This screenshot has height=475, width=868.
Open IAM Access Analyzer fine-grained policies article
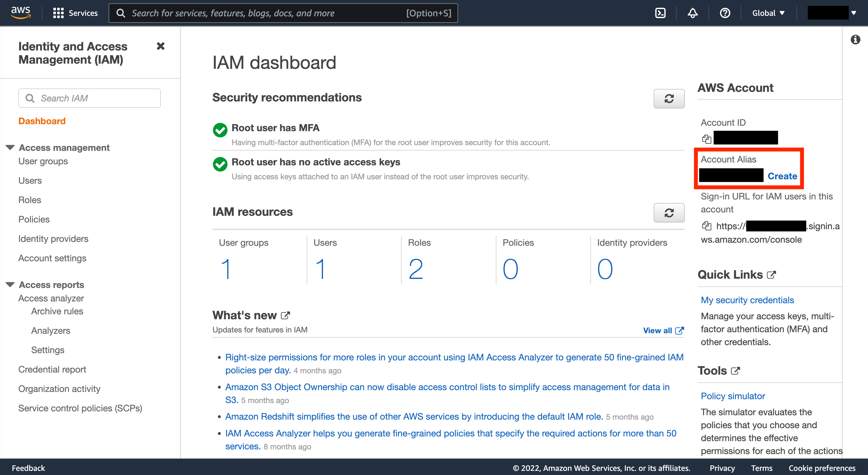tap(451, 440)
